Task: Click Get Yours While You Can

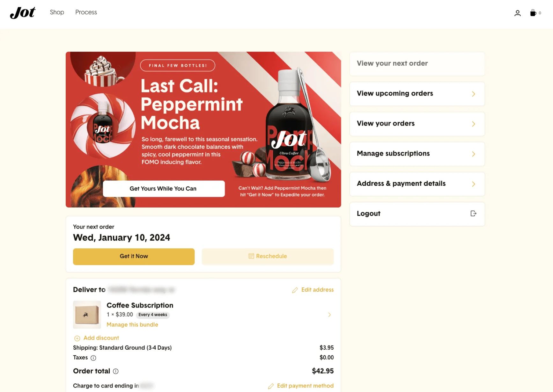Action: [163, 188]
